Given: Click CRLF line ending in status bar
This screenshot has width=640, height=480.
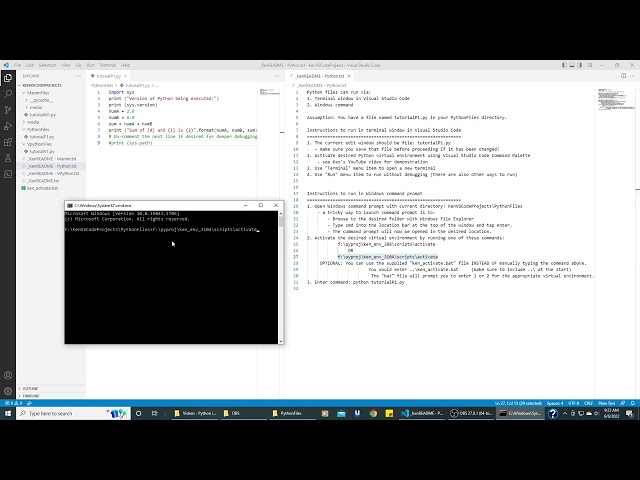Looking at the screenshot, I should [589, 403].
